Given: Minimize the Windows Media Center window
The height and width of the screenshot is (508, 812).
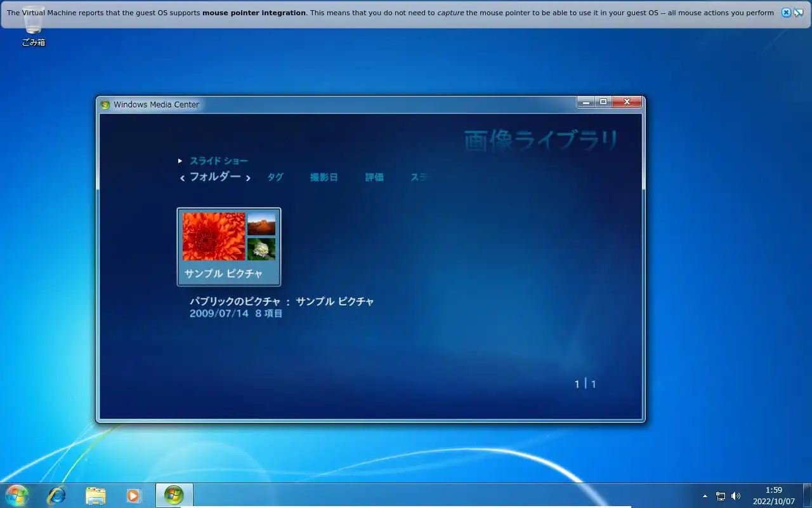Looking at the screenshot, I should [x=586, y=102].
